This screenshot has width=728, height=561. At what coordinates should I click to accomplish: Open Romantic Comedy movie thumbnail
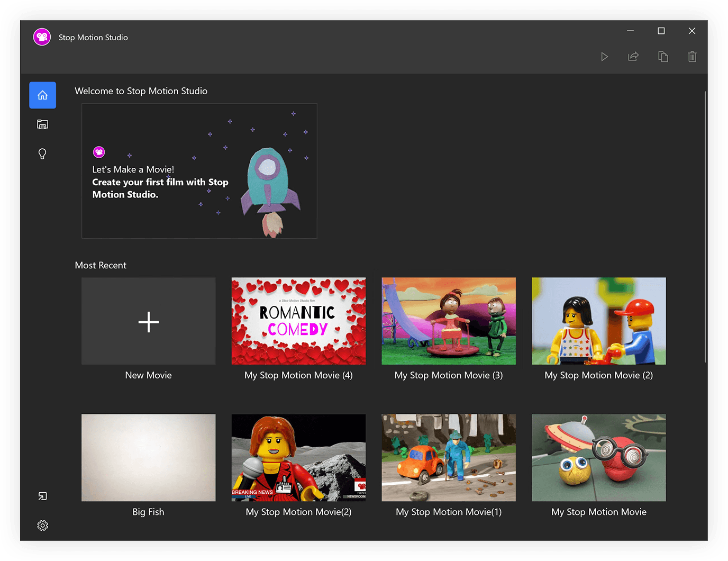(x=298, y=321)
